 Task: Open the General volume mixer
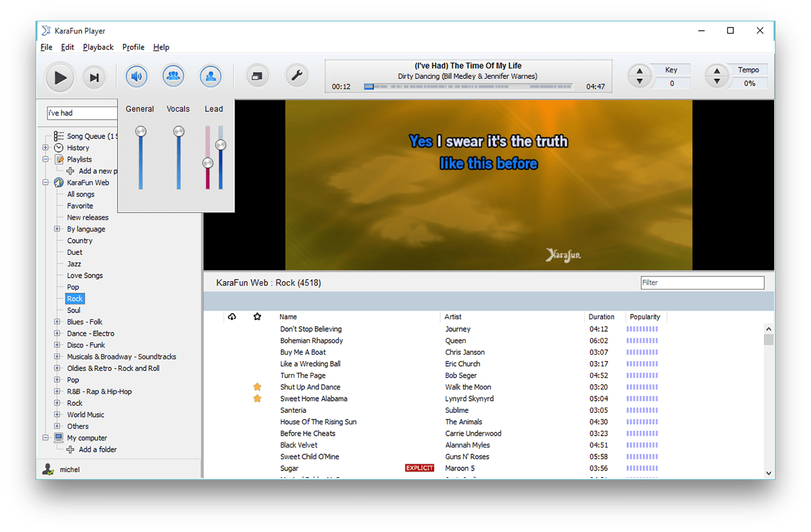[x=137, y=76]
